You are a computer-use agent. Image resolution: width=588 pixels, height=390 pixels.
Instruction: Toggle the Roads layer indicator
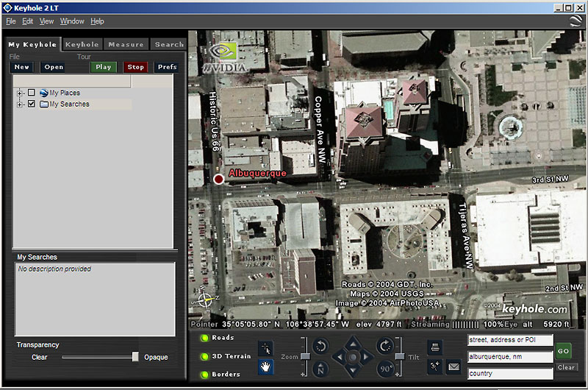coord(204,338)
